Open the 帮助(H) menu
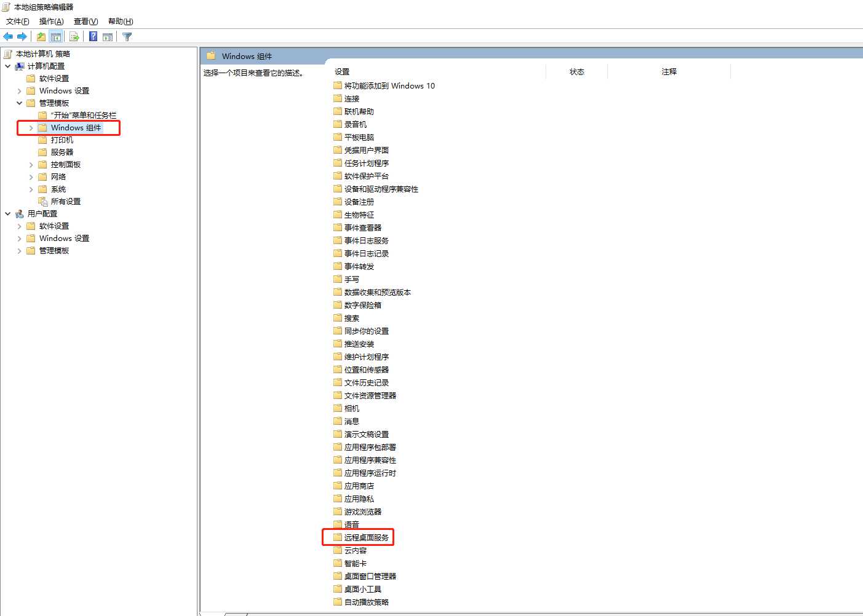 (x=121, y=22)
